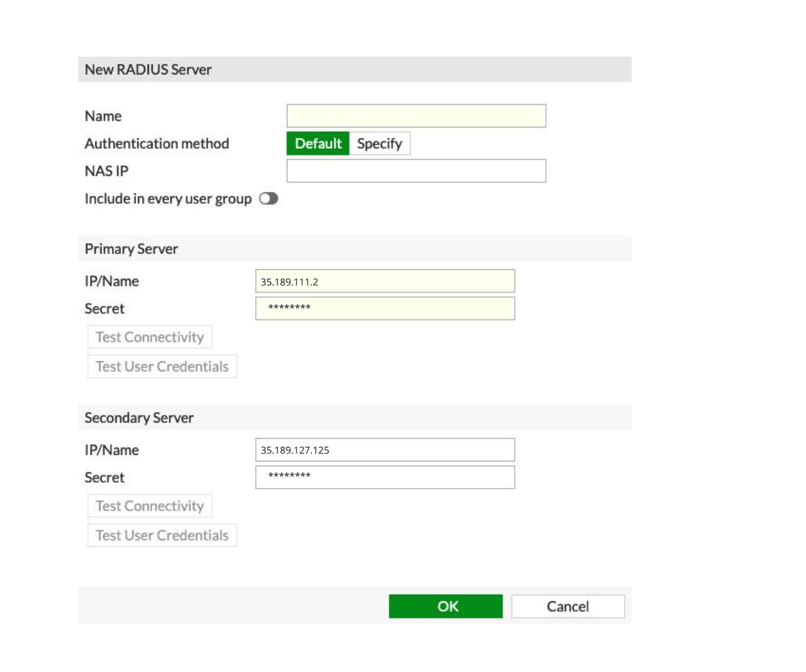Image resolution: width=806 pixels, height=672 pixels.
Task: Click Primary Server IP/Name field
Action: point(385,281)
